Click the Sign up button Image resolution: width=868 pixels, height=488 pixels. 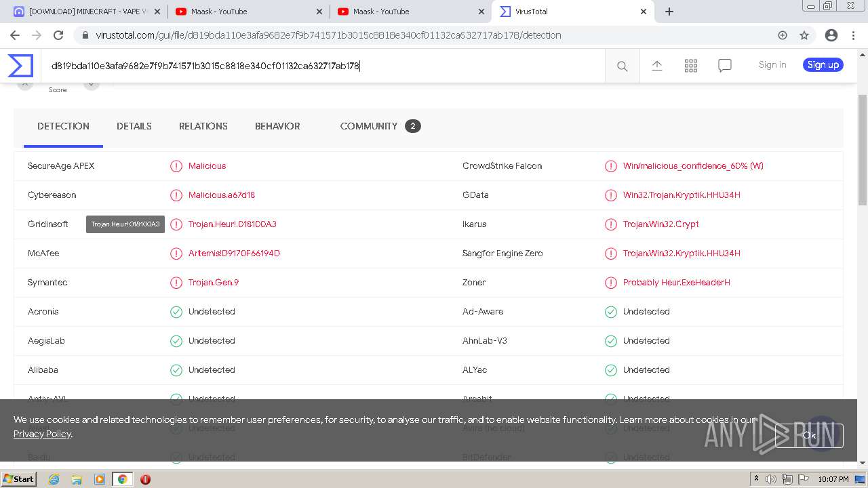[x=823, y=65]
